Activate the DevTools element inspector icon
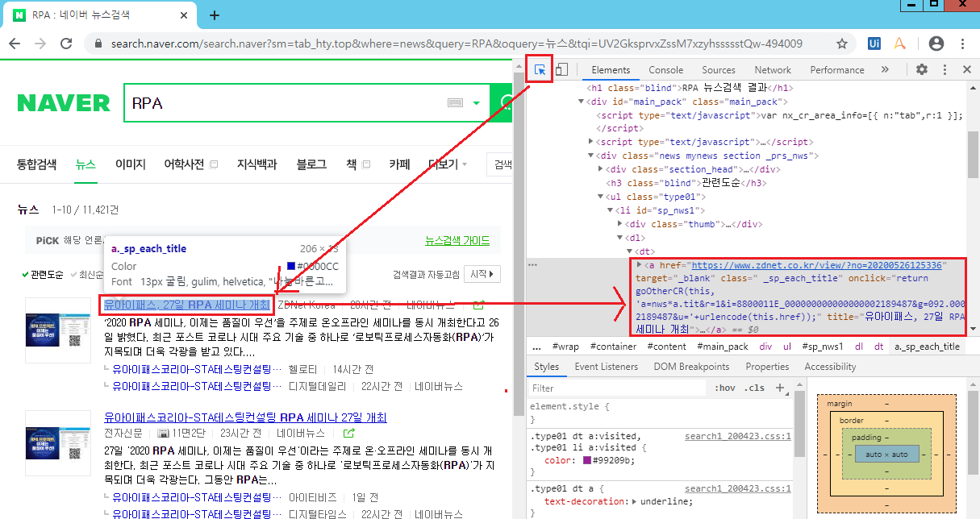The width and height of the screenshot is (980, 519). point(540,70)
